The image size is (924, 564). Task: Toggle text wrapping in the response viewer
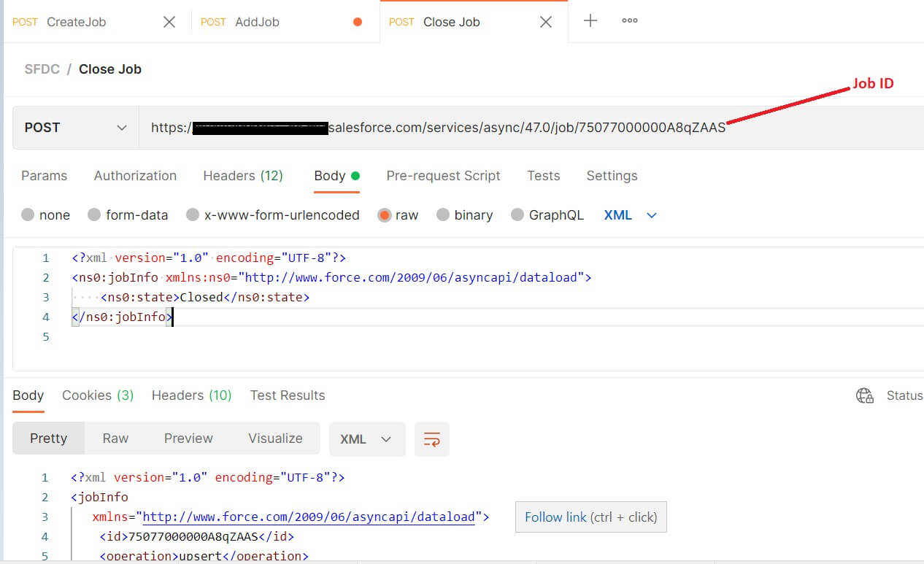pos(432,439)
